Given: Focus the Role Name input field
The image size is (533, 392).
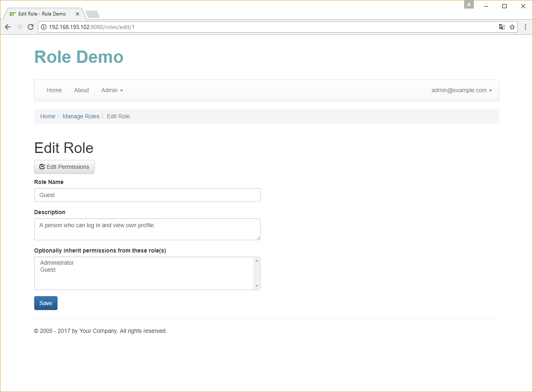Looking at the screenshot, I should 147,195.
